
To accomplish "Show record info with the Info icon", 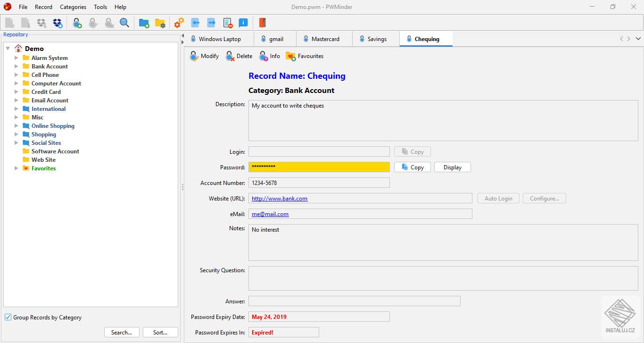I will (x=269, y=56).
